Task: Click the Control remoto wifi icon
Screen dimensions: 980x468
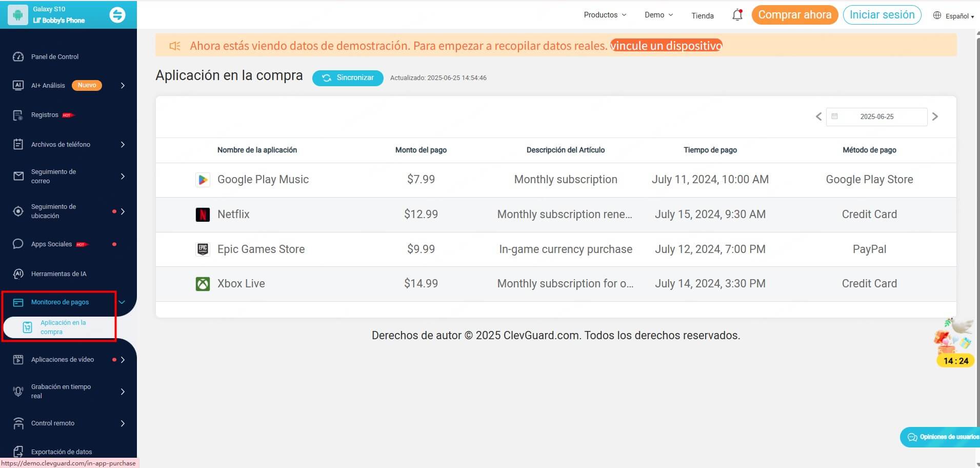Action: tap(18, 423)
